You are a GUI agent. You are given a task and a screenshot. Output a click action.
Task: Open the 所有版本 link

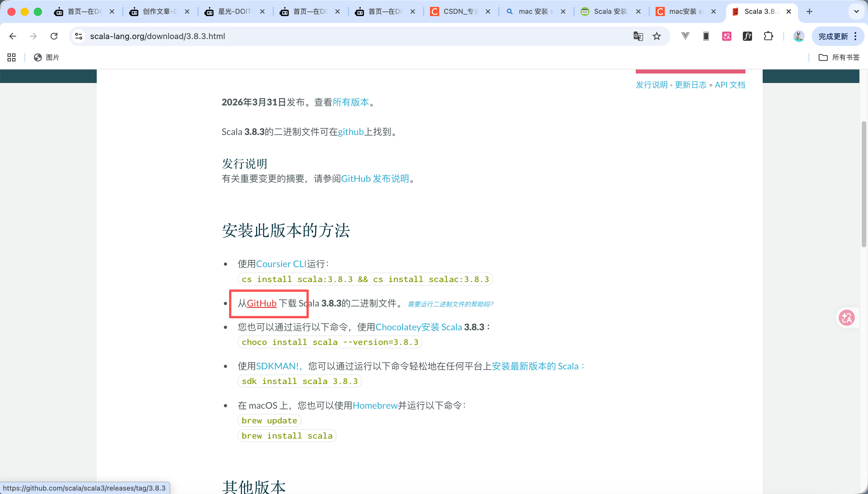pos(350,102)
